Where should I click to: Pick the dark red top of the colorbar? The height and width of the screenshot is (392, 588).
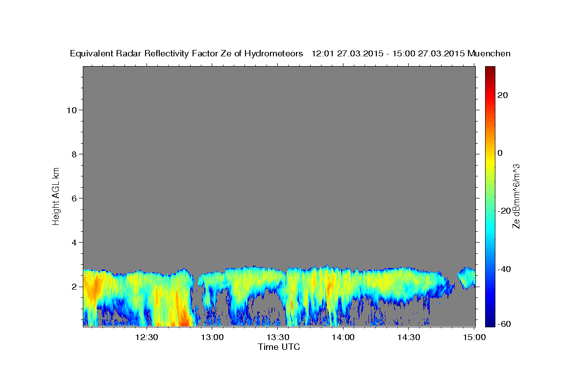[490, 69]
